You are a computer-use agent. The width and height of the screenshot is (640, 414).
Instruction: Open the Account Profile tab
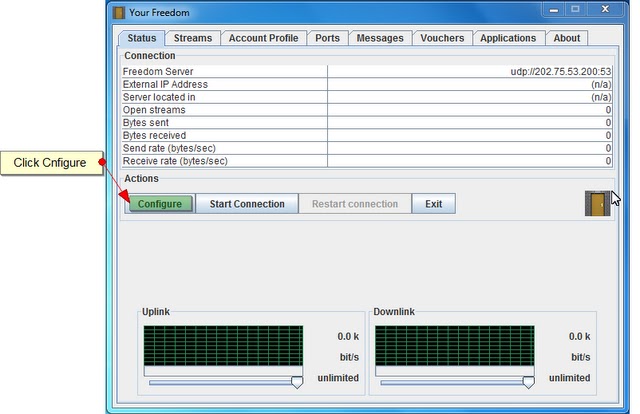(263, 38)
